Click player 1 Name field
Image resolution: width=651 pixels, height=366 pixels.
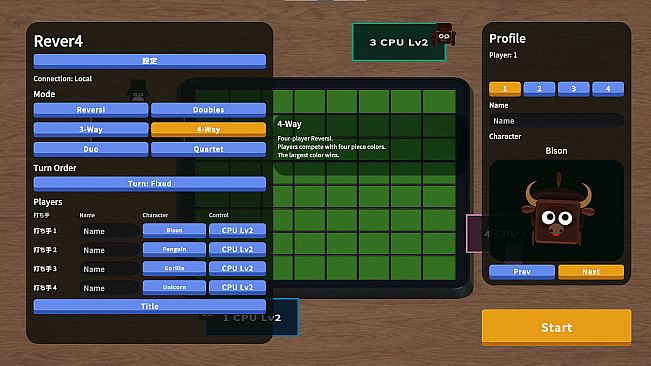109,231
